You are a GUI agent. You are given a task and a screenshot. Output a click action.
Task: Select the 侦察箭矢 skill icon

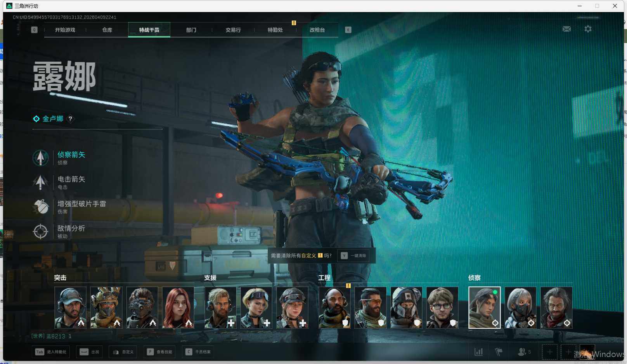[x=40, y=158]
